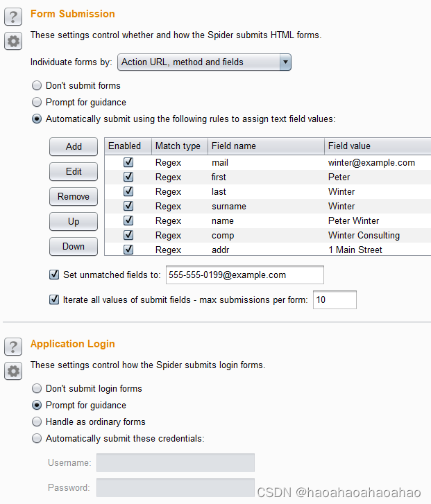This screenshot has width=431, height=504.
Task: Open settings gear for Form Submission
Action: tap(13, 41)
